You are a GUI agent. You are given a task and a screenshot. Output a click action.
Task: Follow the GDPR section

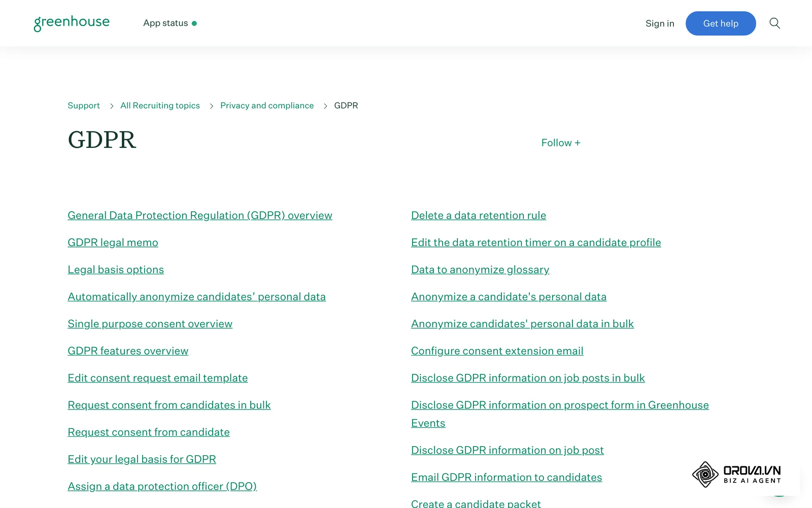[x=561, y=143]
